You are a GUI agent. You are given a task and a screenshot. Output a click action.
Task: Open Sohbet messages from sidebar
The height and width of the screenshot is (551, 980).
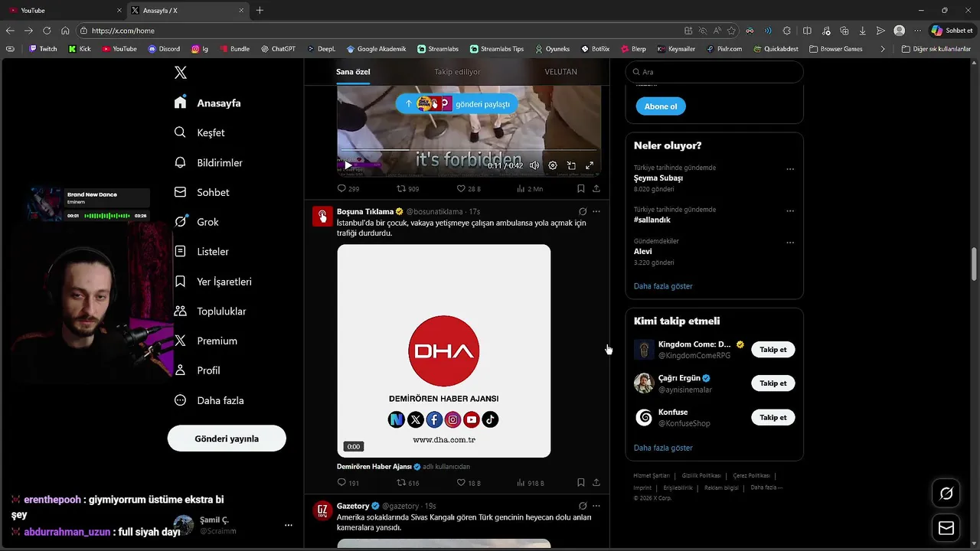202,192
